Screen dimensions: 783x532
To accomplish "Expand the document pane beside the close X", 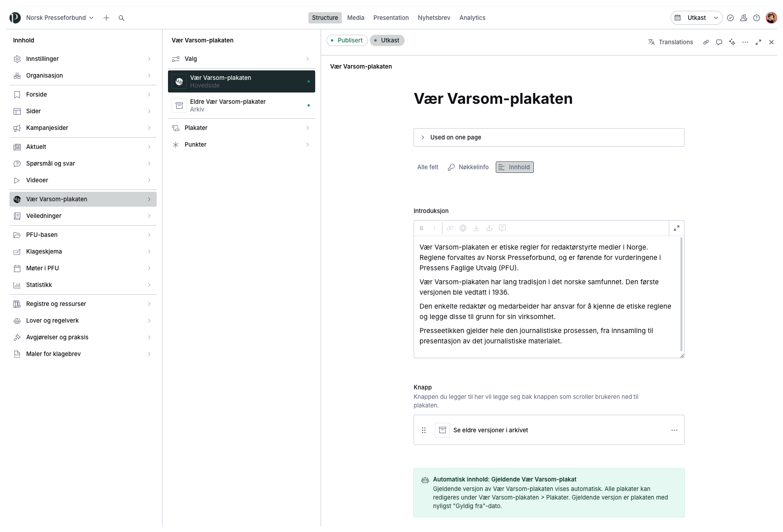I will (758, 42).
